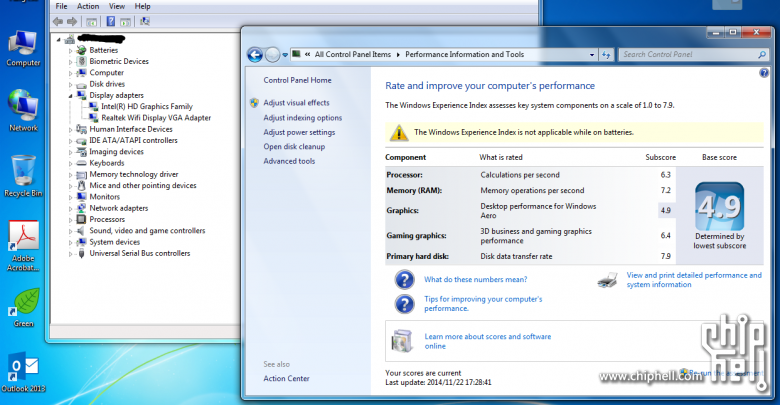The height and width of the screenshot is (405, 780).
Task: Expand the Biometric Devices node
Action: [x=71, y=62]
